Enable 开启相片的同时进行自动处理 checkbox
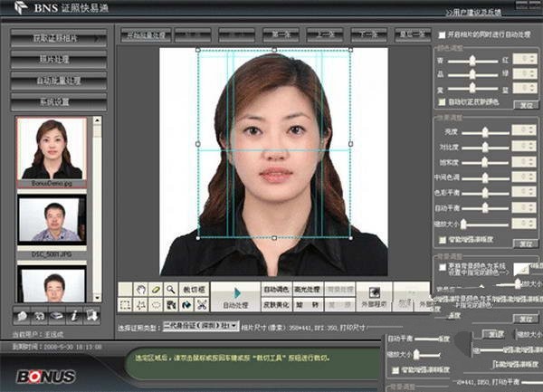 [x=442, y=34]
